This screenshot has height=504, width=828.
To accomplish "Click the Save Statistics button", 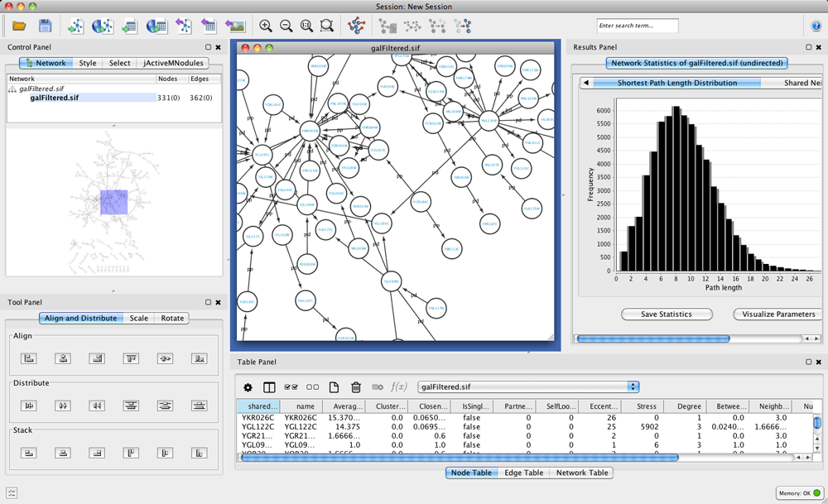I will [667, 314].
